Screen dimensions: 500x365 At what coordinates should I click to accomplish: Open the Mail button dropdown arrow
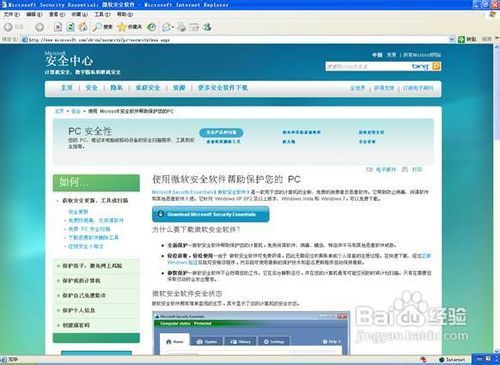pyautogui.click(x=173, y=27)
